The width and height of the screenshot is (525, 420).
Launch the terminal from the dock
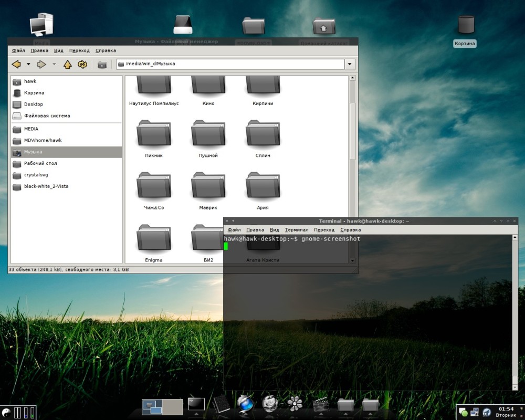196,404
